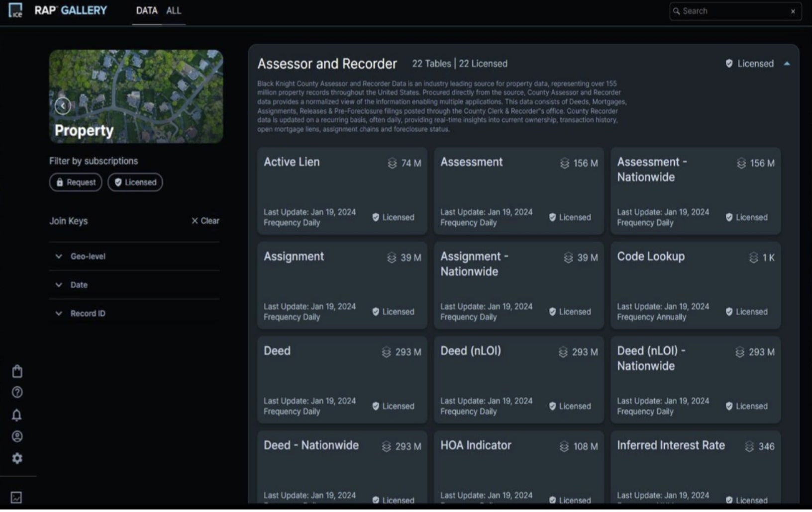812x512 pixels.
Task: Expand the Geo-level join key
Action: 134,256
